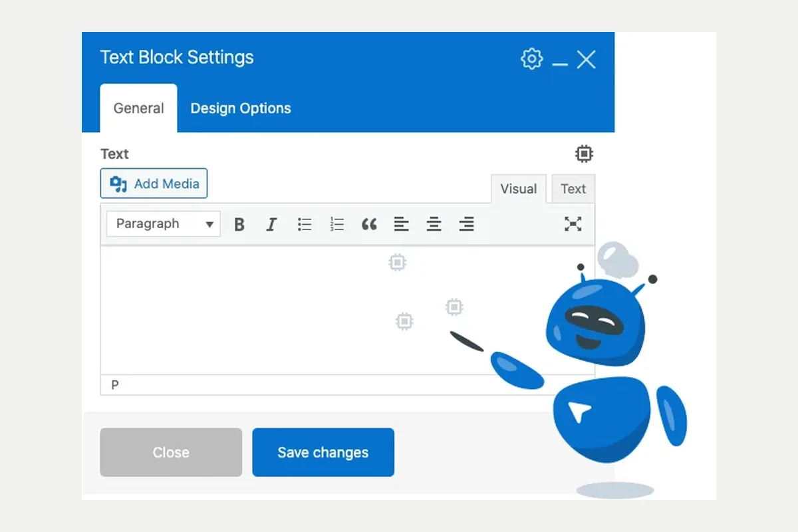Toggle fullscreen editor mode
The width and height of the screenshot is (798, 532).
(573, 224)
